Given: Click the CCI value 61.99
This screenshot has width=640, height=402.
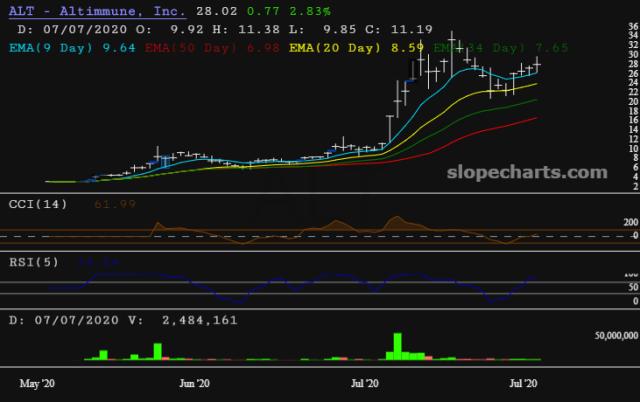Looking at the screenshot, I should click(x=86, y=204).
